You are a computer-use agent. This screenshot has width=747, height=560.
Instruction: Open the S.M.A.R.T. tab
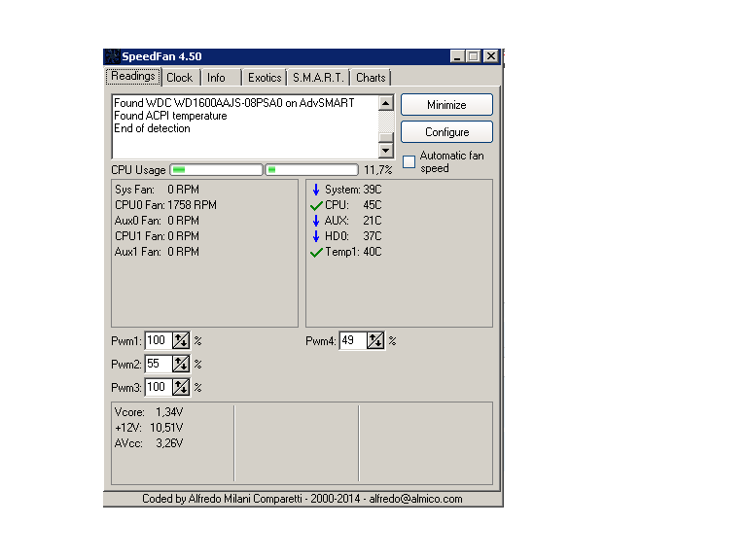[318, 78]
